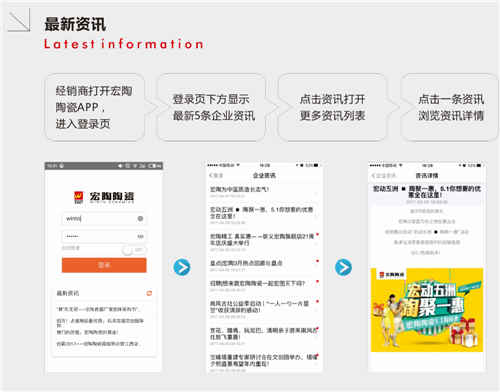Refresh the 最新资讯 panel with the orange icon
This screenshot has width=500, height=392.
coord(149,293)
